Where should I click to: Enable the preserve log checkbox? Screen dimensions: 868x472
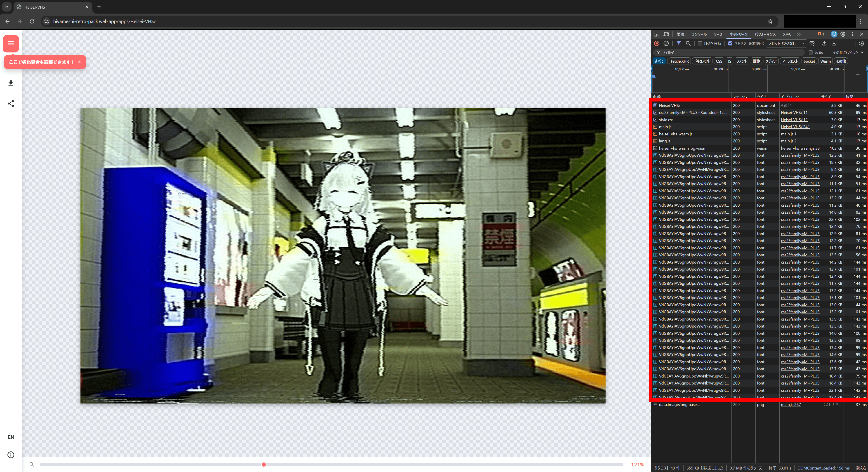(x=700, y=43)
